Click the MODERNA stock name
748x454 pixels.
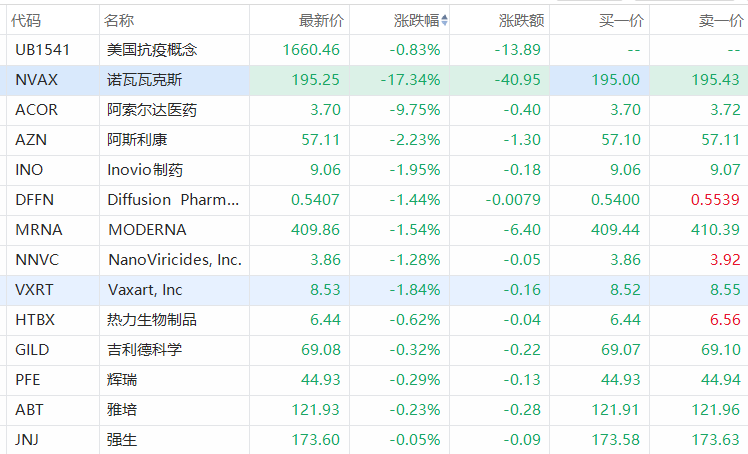[147, 230]
